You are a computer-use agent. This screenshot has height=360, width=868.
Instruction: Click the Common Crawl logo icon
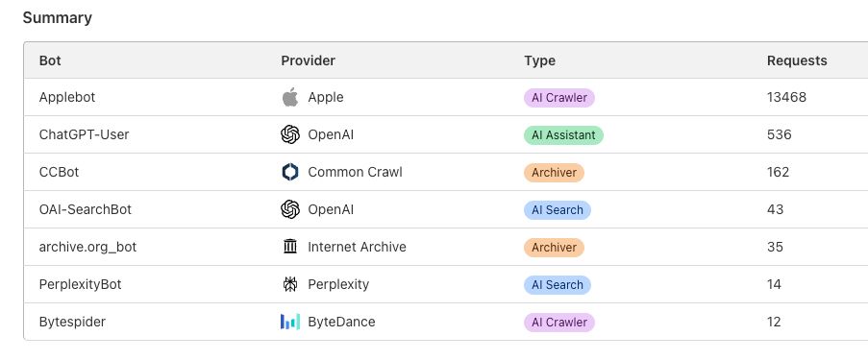290,172
